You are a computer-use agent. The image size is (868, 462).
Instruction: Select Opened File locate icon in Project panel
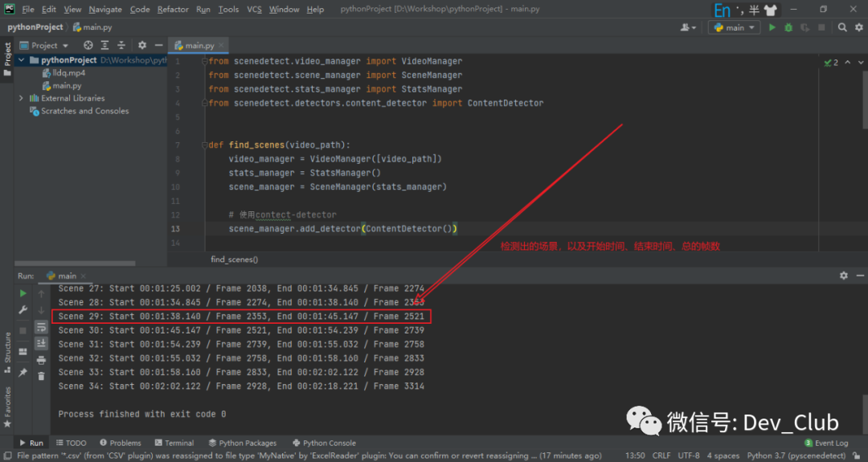tap(88, 45)
